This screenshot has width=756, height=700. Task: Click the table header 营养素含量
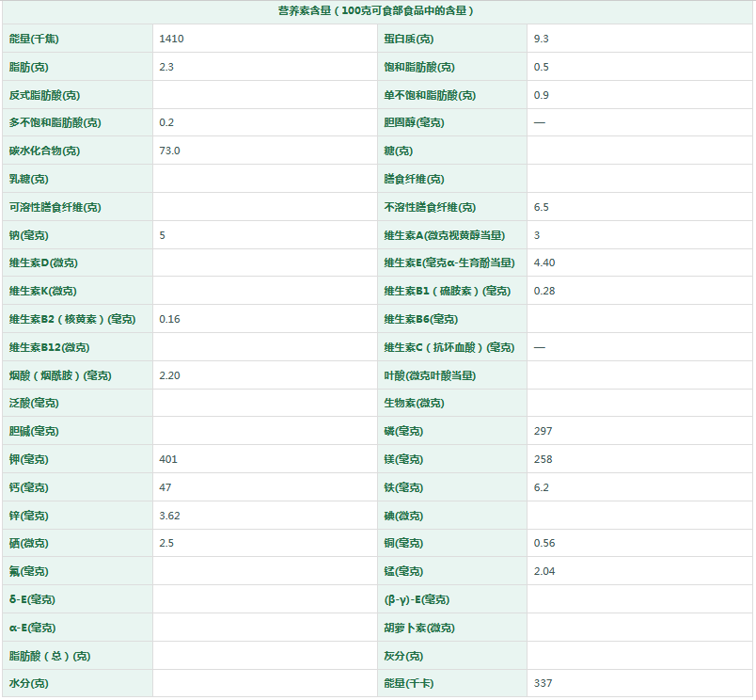point(376,11)
